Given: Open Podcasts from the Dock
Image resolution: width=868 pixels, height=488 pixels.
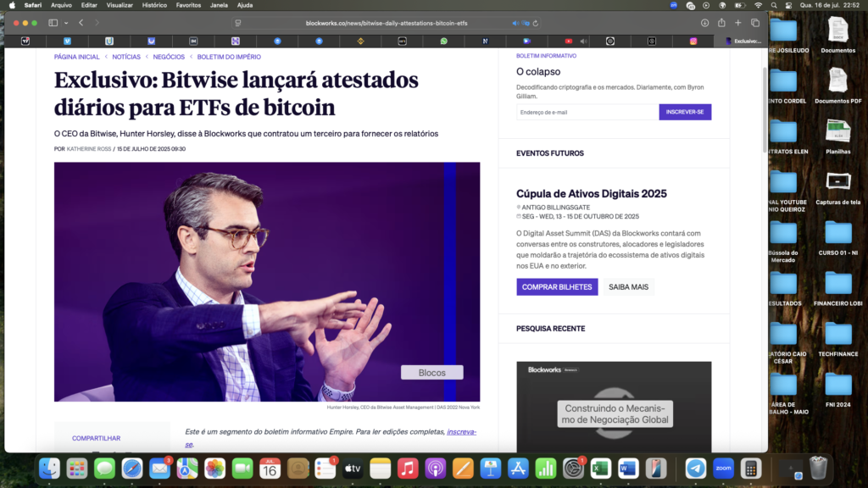Looking at the screenshot, I should pyautogui.click(x=436, y=469).
